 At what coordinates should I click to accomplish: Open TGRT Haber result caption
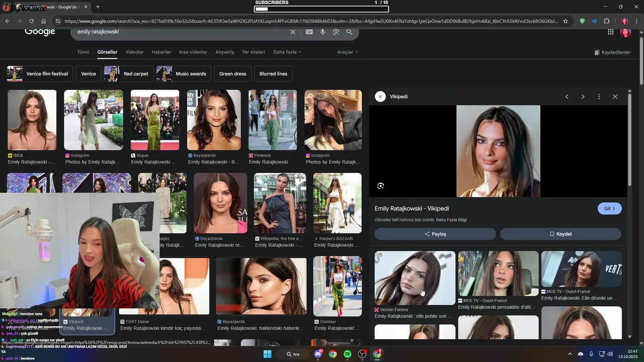[163, 328]
